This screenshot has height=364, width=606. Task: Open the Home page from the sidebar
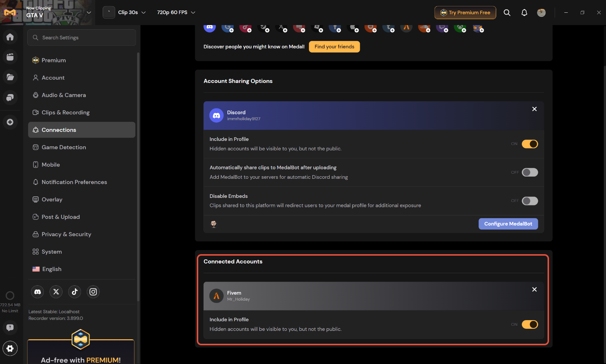[x=10, y=37]
